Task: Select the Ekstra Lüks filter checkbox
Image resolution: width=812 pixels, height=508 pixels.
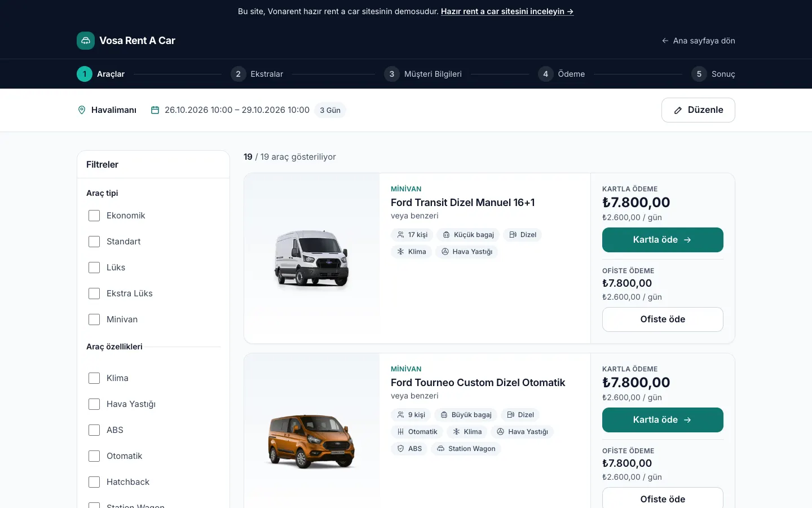Action: click(x=94, y=294)
